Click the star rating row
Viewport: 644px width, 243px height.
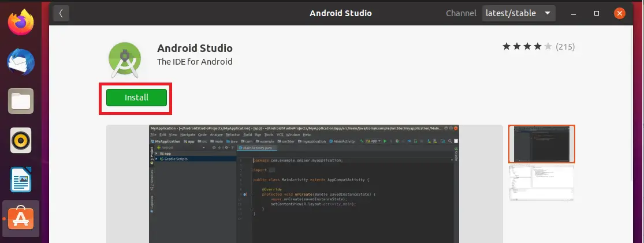coord(527,46)
